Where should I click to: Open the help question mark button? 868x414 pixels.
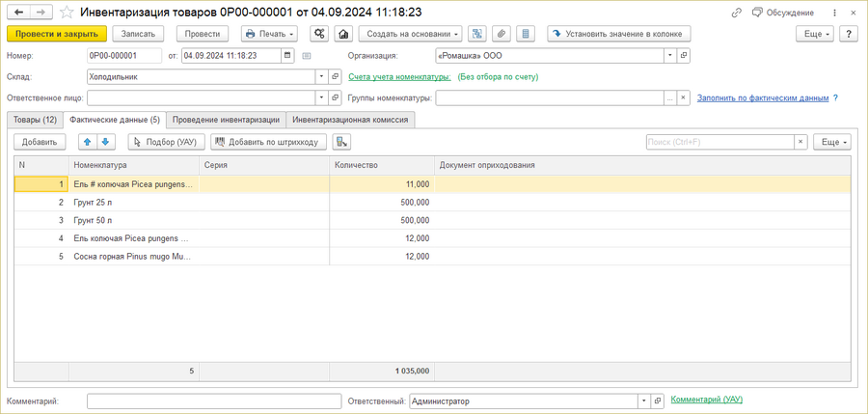click(849, 34)
